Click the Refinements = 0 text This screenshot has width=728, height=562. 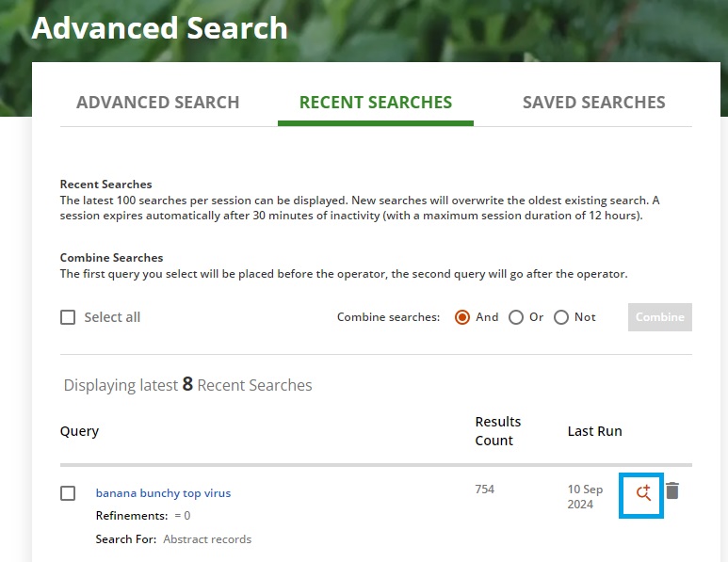tap(143, 516)
